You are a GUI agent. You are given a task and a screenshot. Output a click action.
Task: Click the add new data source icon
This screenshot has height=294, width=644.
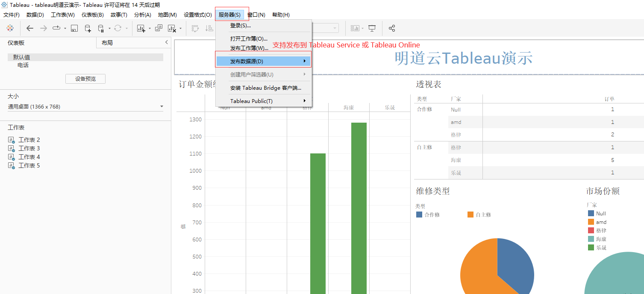pyautogui.click(x=88, y=28)
